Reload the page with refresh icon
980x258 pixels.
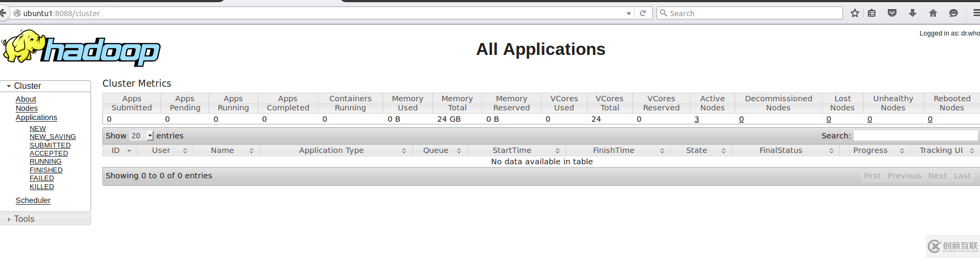point(643,13)
